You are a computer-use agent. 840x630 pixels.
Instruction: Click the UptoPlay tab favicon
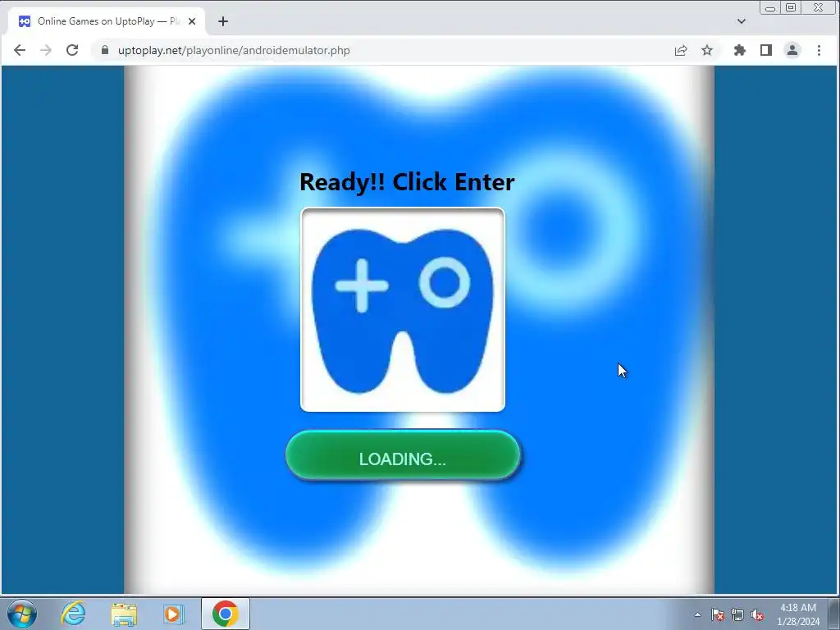[x=25, y=21]
